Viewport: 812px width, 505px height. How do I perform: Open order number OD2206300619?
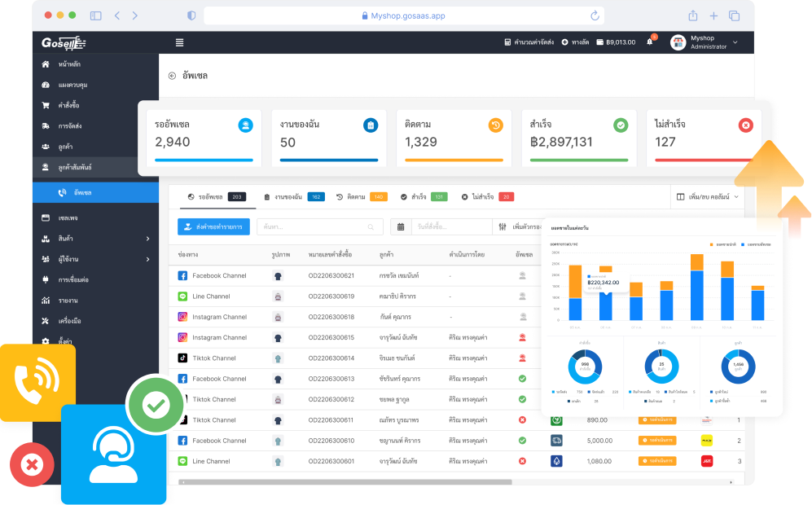pos(331,296)
